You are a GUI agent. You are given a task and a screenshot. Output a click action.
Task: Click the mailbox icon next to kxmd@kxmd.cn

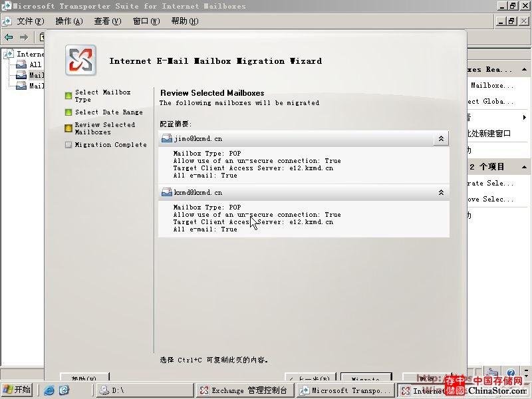point(167,192)
